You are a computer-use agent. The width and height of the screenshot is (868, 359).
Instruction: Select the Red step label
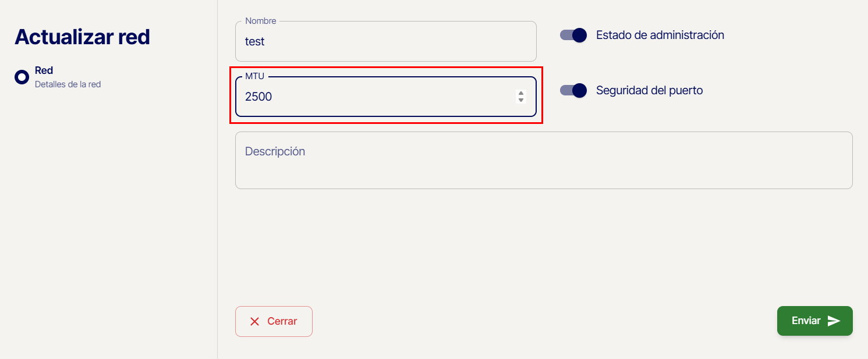tap(44, 70)
